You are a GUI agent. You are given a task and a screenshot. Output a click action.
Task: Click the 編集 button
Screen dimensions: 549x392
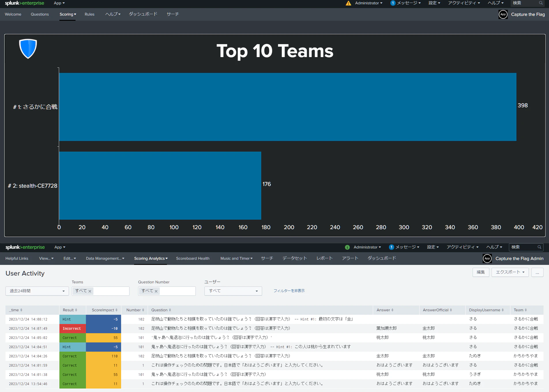(x=481, y=272)
